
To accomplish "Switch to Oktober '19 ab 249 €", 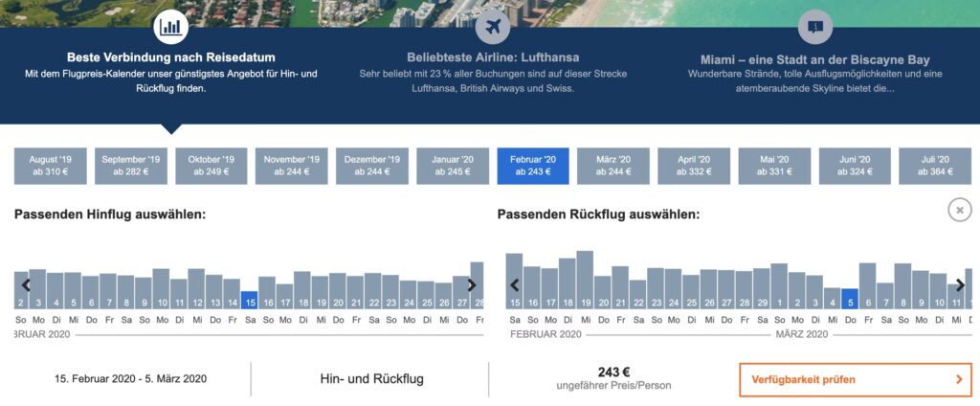I will tap(212, 166).
